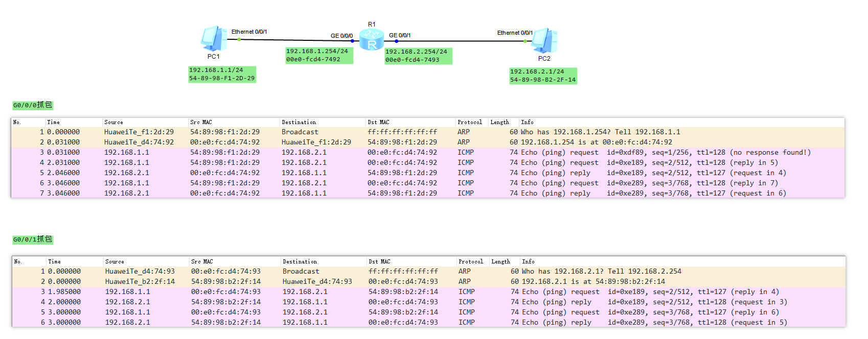Click the green port dot on PC1's link
This screenshot has height=339, width=868.
pos(239,39)
